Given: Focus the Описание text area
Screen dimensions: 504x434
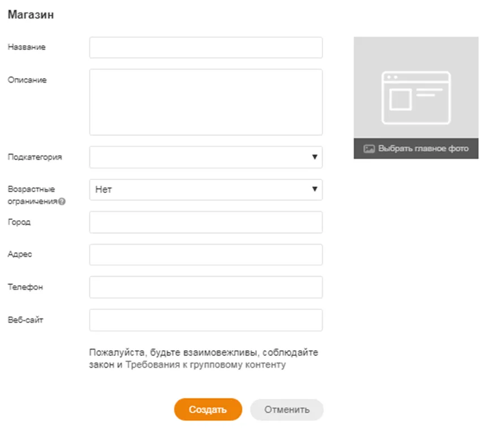Looking at the screenshot, I should [x=206, y=102].
